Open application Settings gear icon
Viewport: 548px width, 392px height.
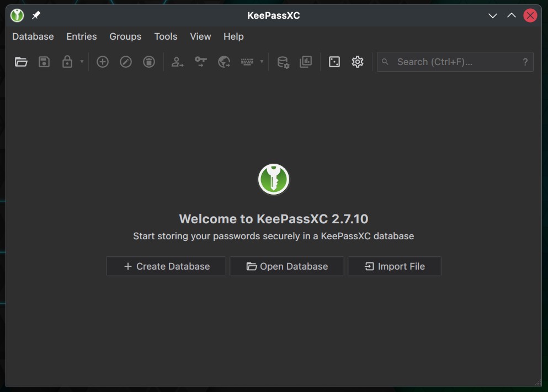point(358,62)
